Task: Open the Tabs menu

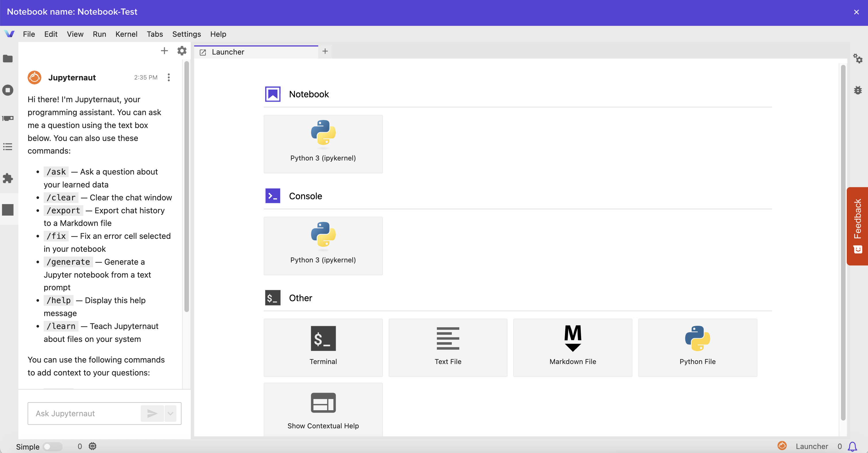Action: 155,34
